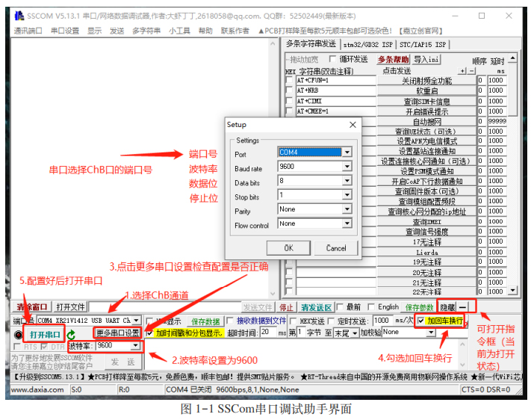Toggle the 最前 checkbox

coord(340,307)
